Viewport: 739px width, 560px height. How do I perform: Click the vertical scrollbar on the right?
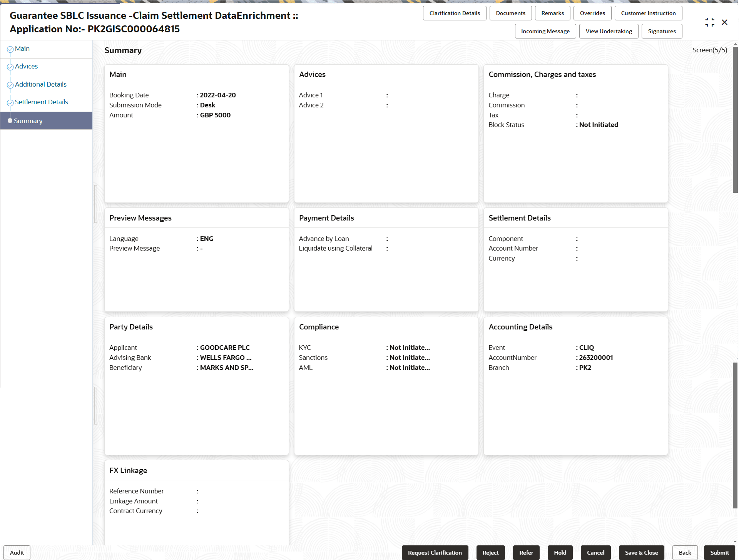tap(735, 119)
